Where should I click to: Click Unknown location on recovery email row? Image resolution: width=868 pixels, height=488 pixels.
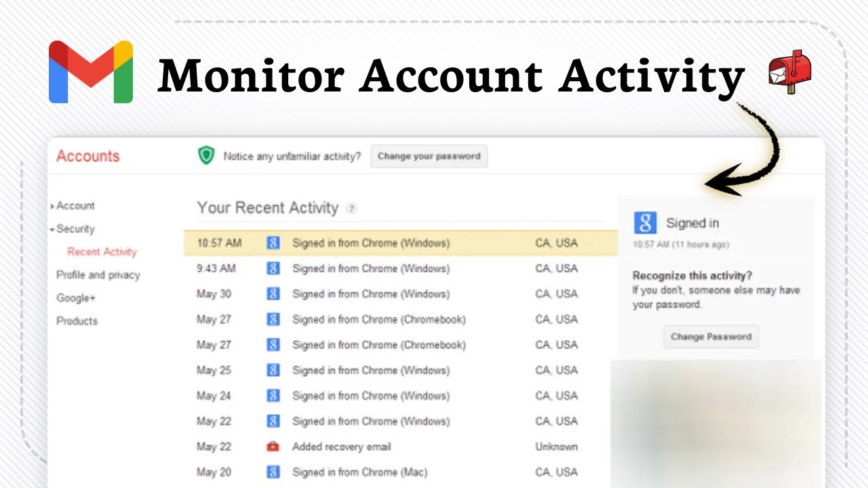556,447
